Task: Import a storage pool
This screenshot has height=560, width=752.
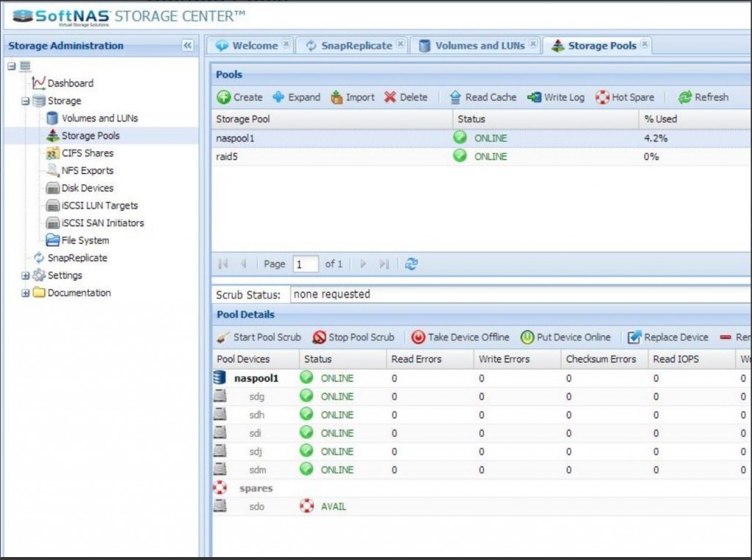Action: coord(352,98)
